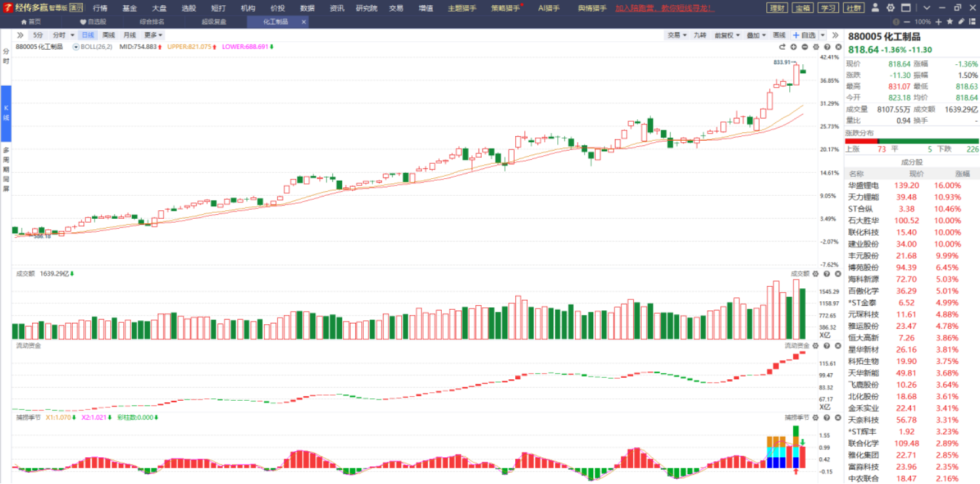This screenshot has height=484, width=980.
Task: Switch chart period to 周线
Action: click(x=109, y=35)
